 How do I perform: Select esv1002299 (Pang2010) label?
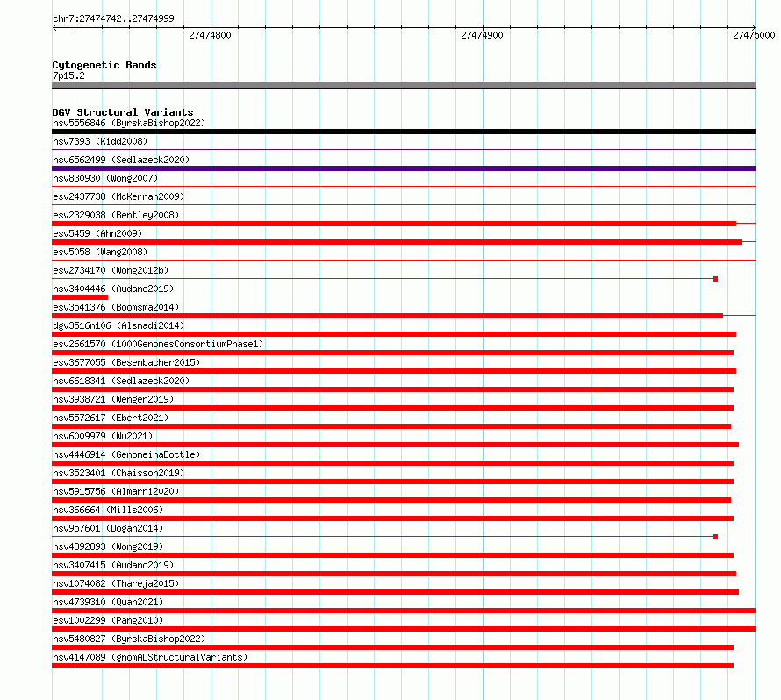108,620
